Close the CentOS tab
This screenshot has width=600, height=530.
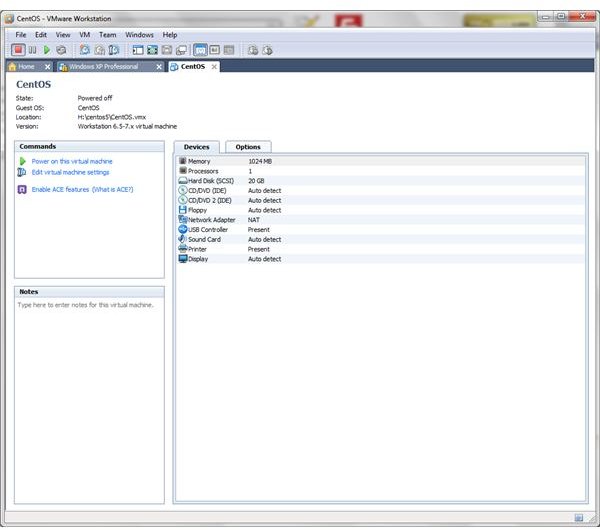(x=214, y=67)
